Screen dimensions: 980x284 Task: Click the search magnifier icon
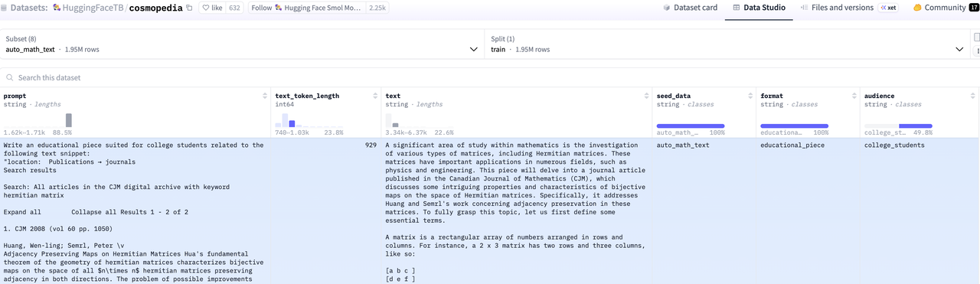point(10,77)
